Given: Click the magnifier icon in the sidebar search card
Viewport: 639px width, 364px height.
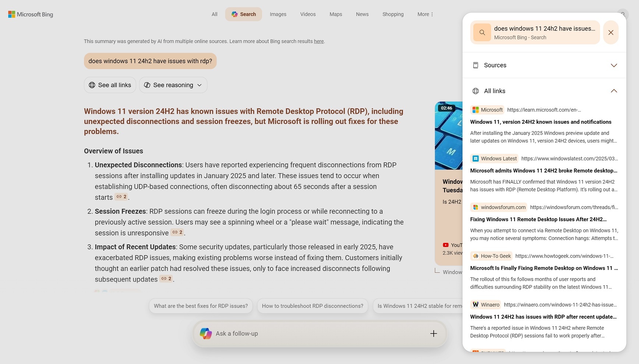Looking at the screenshot, I should point(481,32).
